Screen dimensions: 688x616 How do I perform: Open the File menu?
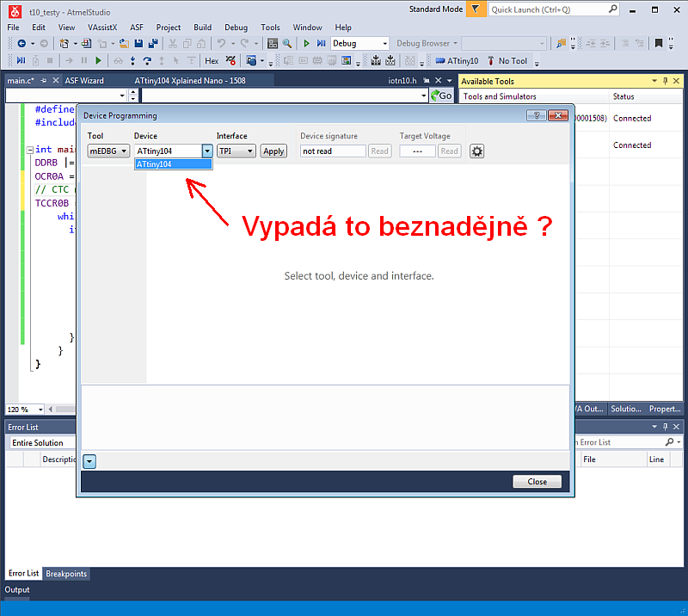coord(13,28)
